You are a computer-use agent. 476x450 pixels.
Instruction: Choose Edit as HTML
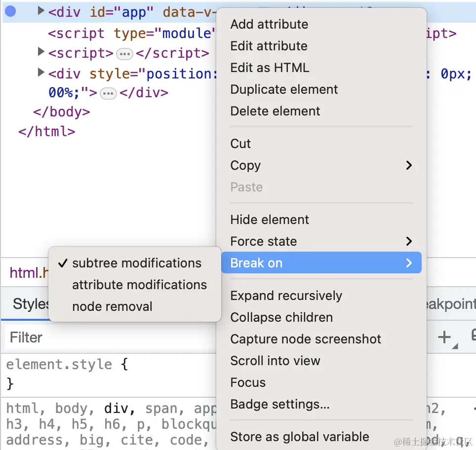click(321, 68)
